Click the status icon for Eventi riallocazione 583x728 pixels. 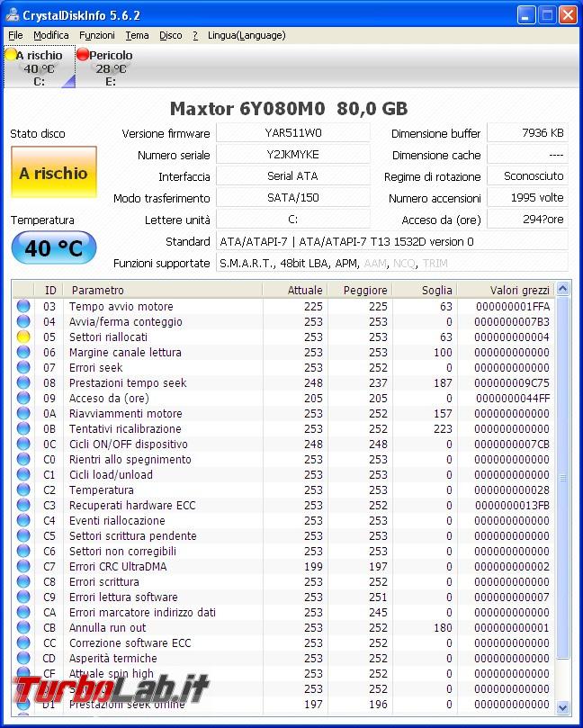[x=23, y=520]
